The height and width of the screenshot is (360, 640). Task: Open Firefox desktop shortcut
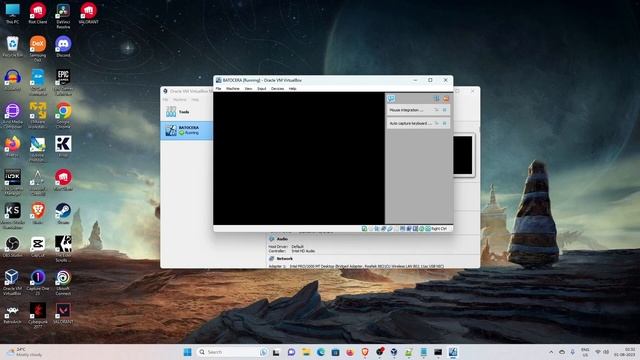click(x=12, y=146)
